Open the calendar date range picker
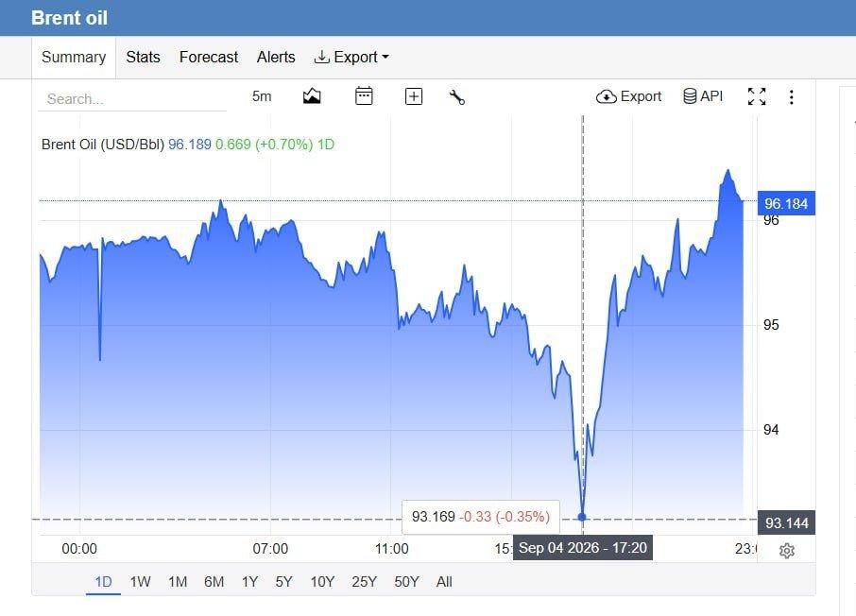Screen dimensions: 856x616 pos(364,96)
